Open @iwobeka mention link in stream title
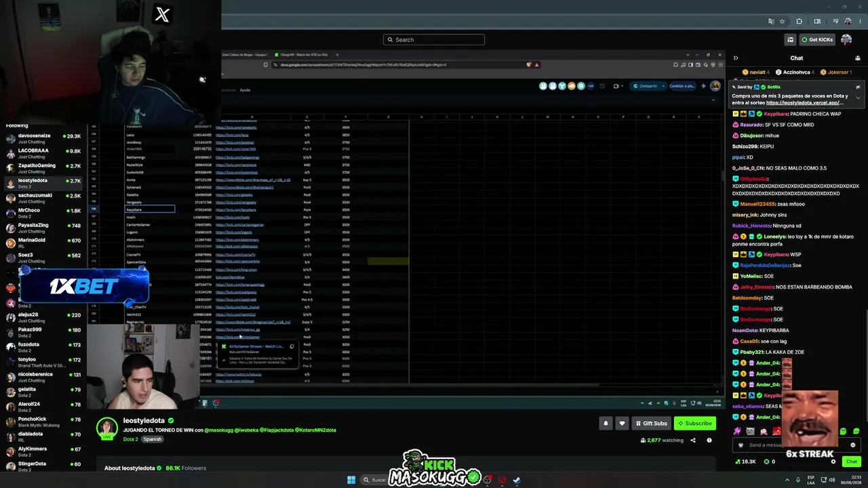 tap(247, 430)
